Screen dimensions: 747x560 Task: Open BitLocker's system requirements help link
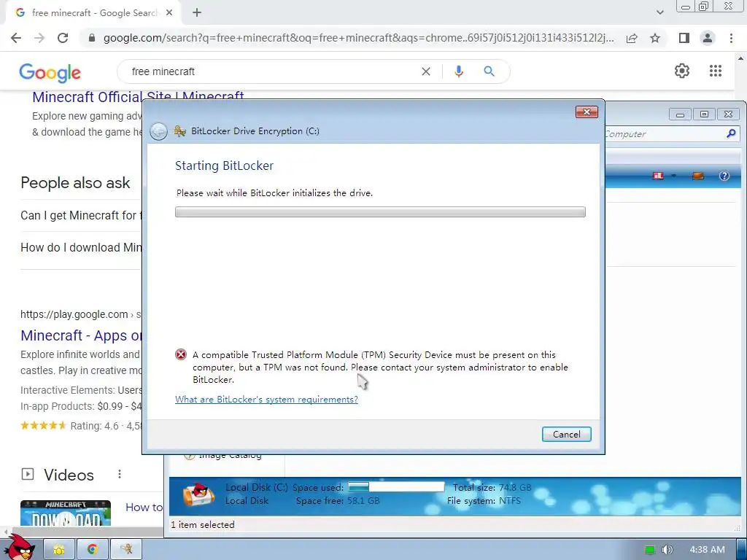pyautogui.click(x=266, y=399)
